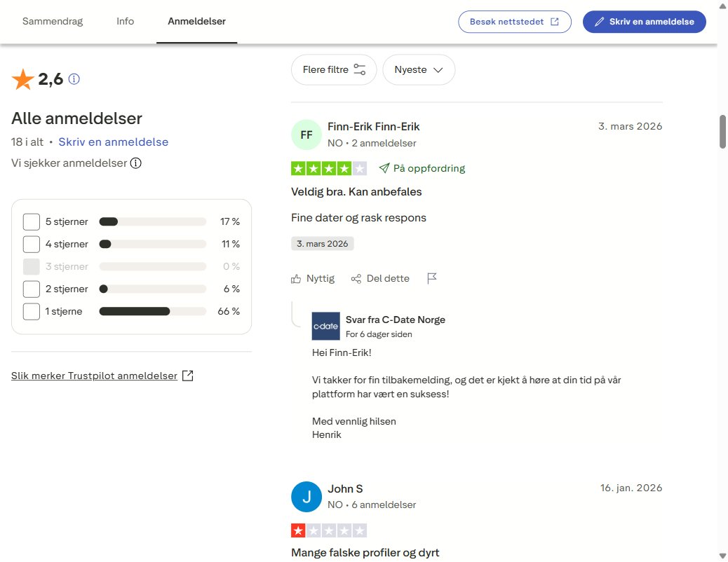This screenshot has height=562, width=728.
Task: Click the disabled 3 stjerner checkbox
Action: 32,266
